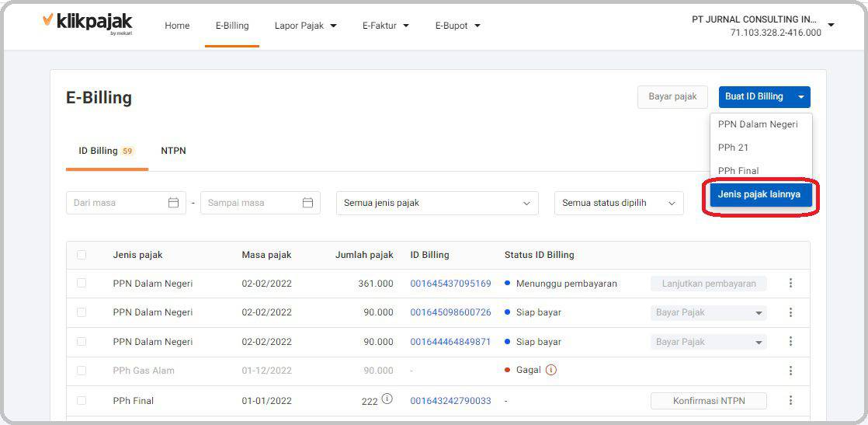The image size is (868, 425).
Task: Click the Menunggu pembayaran status text
Action: (x=566, y=283)
